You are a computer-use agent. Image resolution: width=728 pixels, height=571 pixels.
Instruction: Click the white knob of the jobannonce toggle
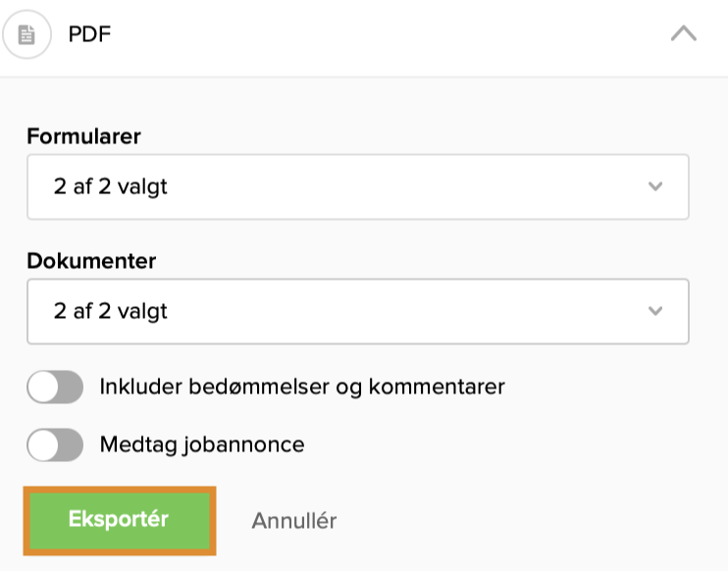[x=42, y=445]
